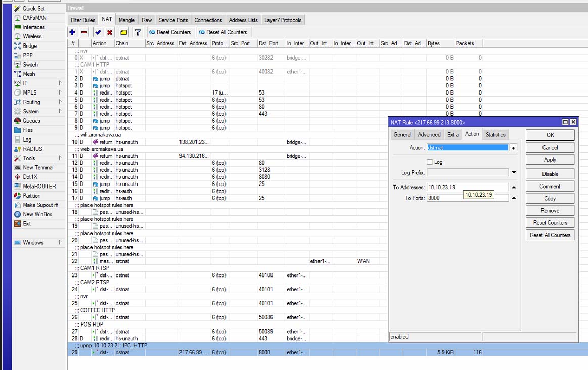Click the blue checkmark enable icon

tap(98, 32)
